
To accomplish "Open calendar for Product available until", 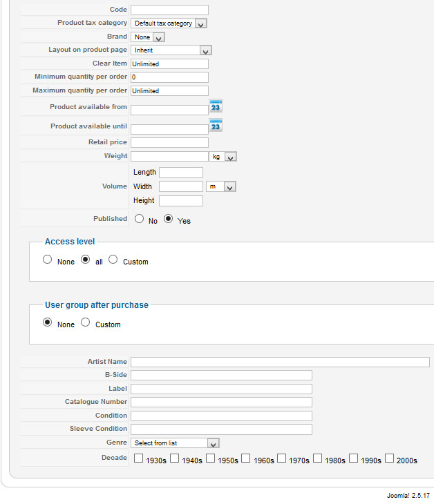I will (x=216, y=126).
